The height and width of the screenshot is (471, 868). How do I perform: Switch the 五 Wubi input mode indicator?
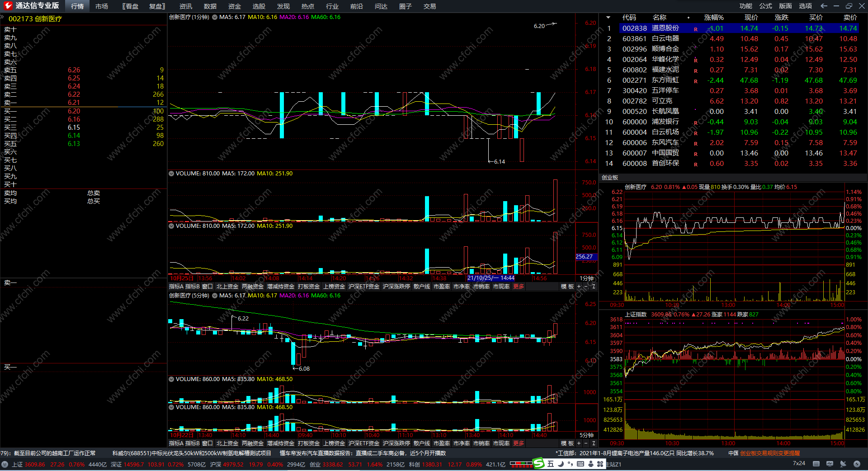[550, 464]
